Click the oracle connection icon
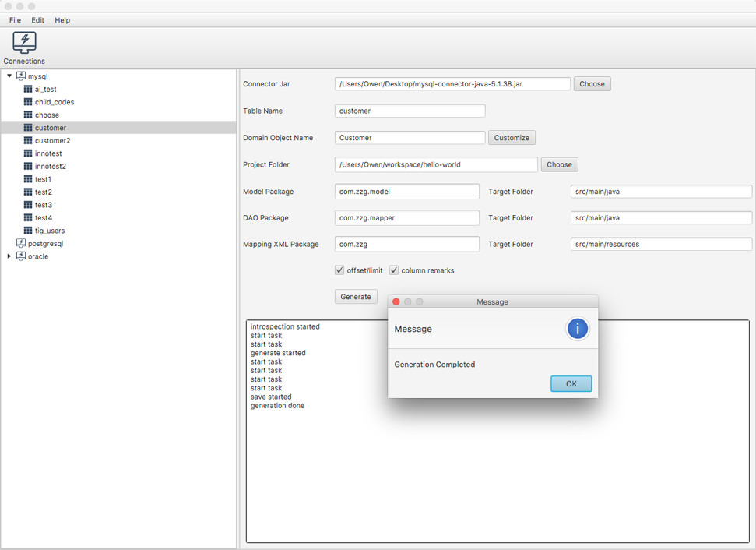This screenshot has width=756, height=550. pos(21,256)
